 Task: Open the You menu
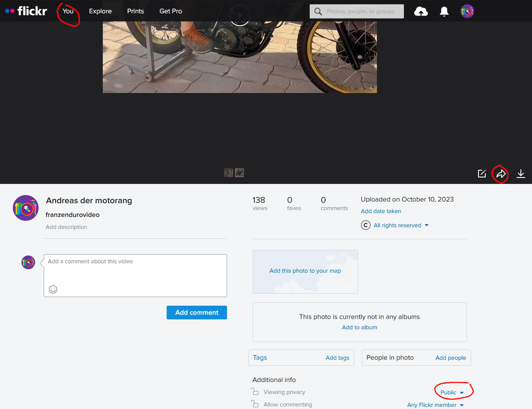pyautogui.click(x=68, y=11)
